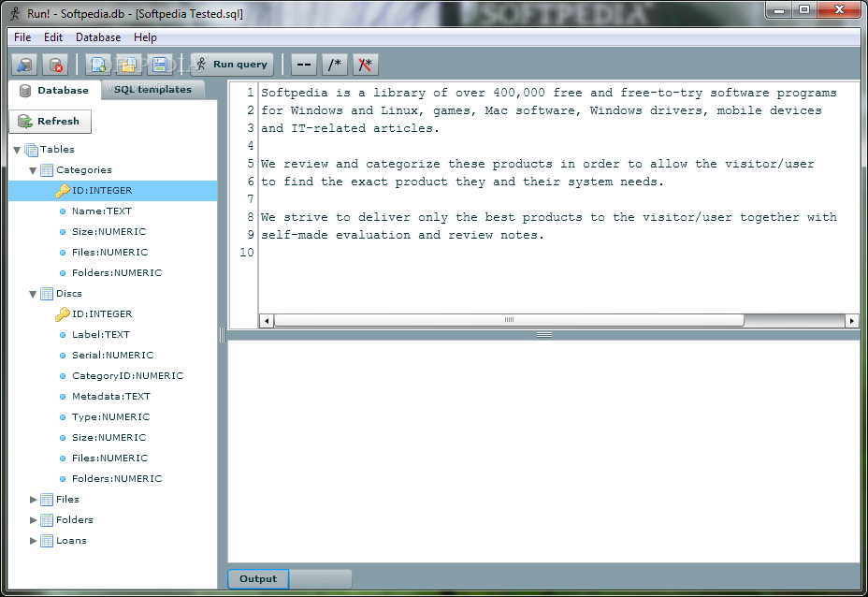This screenshot has height=597, width=868.
Task: Click the editor scrollbar right arrow
Action: (x=851, y=321)
